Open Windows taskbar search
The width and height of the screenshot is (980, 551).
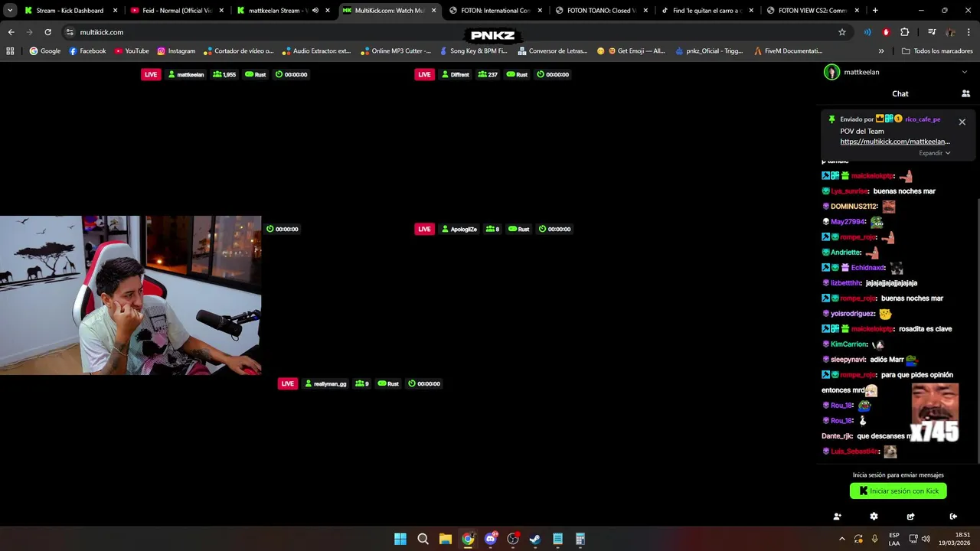pyautogui.click(x=423, y=539)
